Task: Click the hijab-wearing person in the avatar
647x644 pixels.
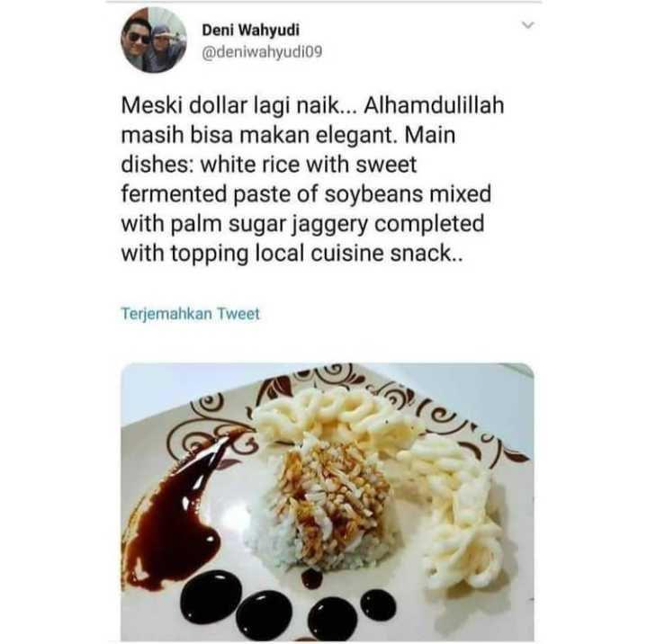Action: [x=166, y=46]
